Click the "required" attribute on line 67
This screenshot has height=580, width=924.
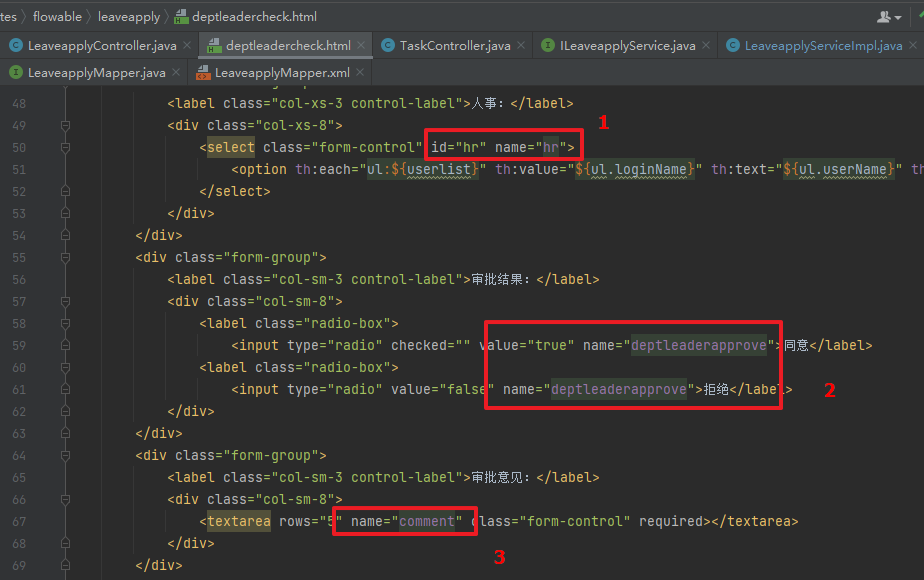coord(671,522)
